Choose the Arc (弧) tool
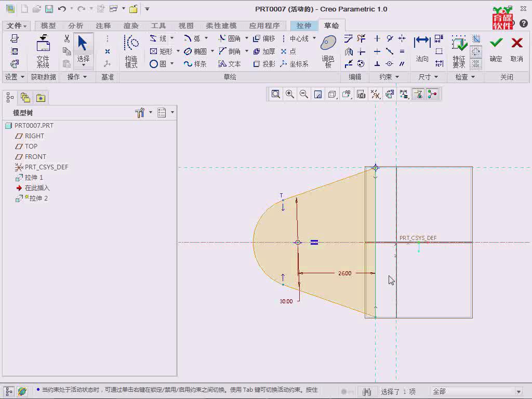The image size is (532, 399). [x=192, y=38]
